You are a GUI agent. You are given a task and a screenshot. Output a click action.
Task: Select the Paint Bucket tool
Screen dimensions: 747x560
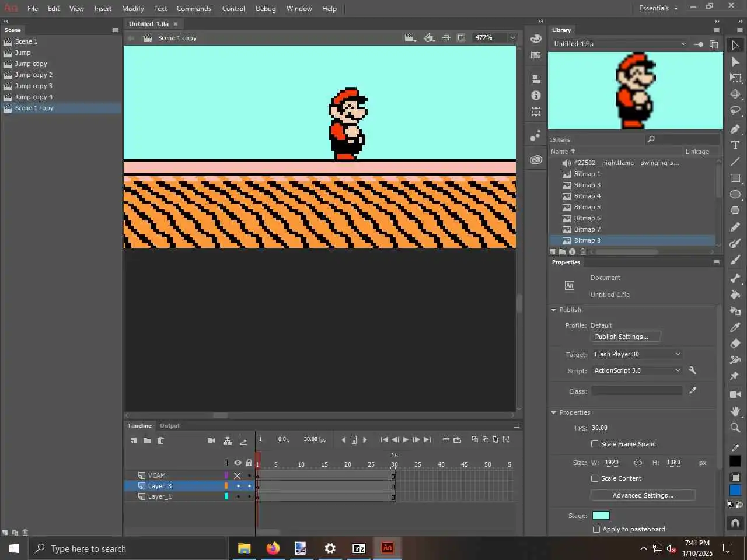click(x=735, y=295)
